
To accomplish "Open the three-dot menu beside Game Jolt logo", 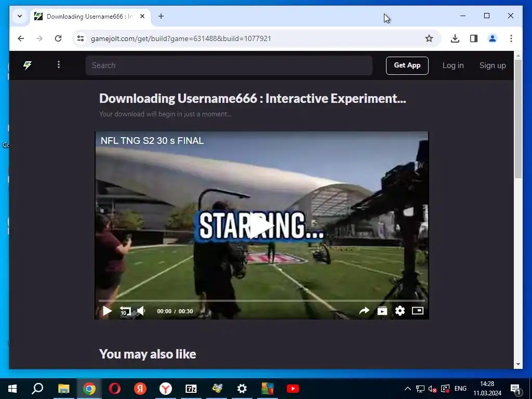I will 59,64.
